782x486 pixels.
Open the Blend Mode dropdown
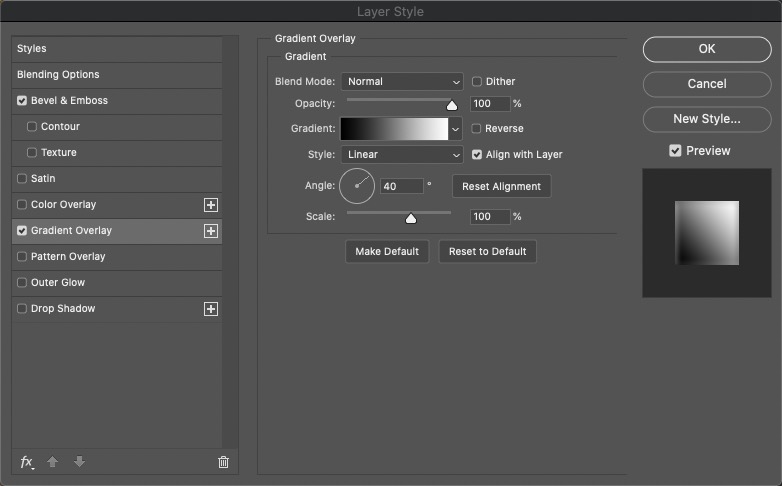[402, 81]
